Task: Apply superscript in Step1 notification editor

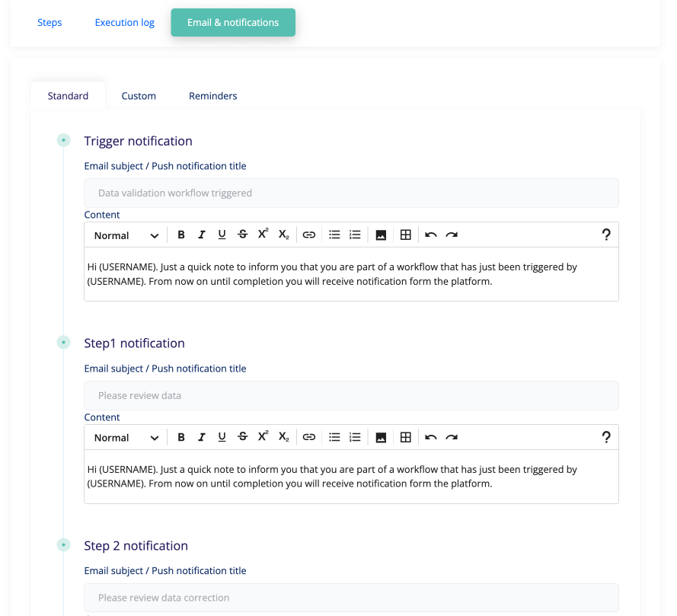Action: pyautogui.click(x=263, y=436)
